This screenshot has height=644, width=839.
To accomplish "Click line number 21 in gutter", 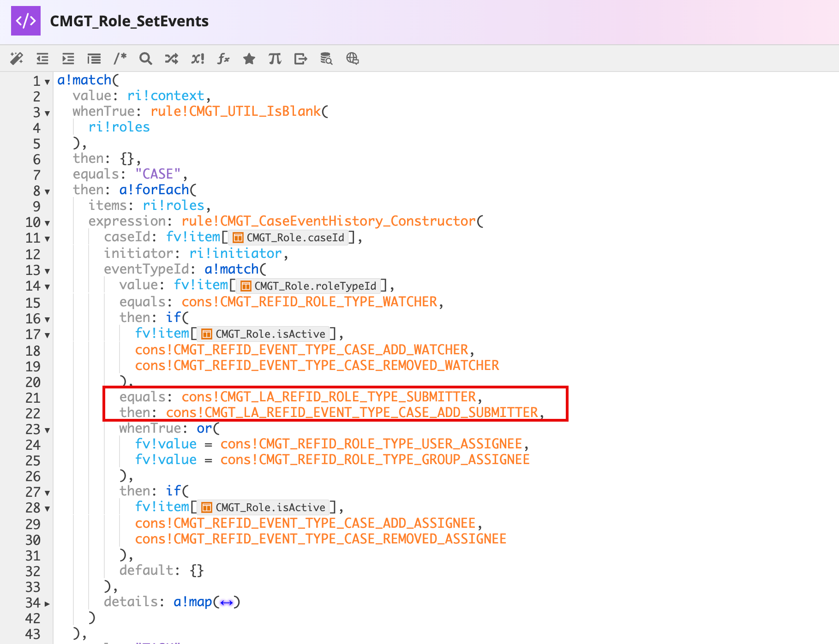I will [33, 398].
